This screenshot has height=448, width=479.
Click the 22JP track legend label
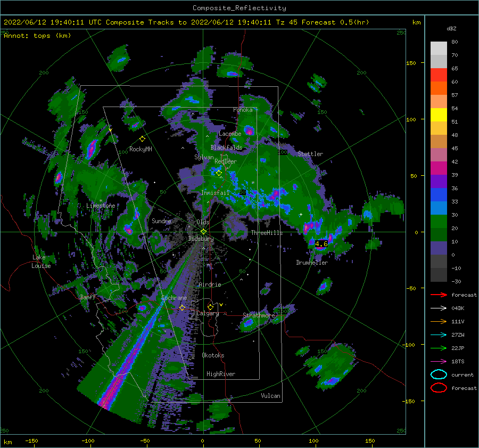click(458, 348)
